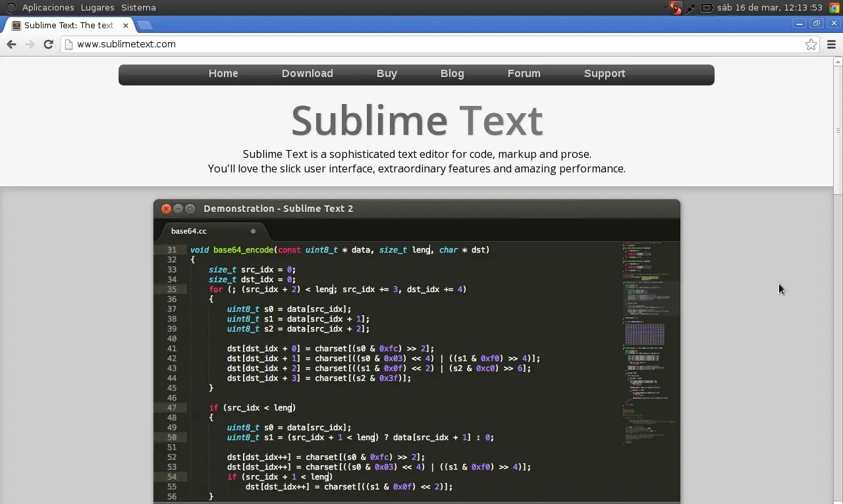Click 'if (src_idx < leng)' on line 47

[x=252, y=408]
